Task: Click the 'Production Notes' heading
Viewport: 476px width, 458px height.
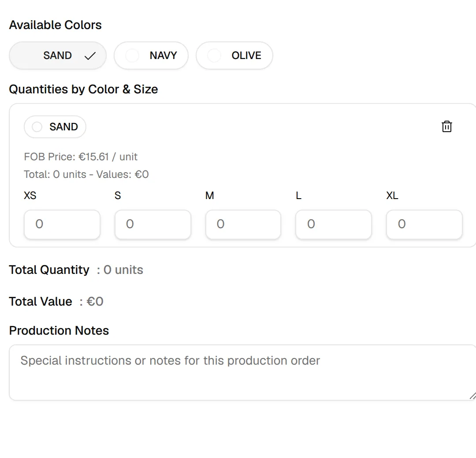Action: coord(59,331)
